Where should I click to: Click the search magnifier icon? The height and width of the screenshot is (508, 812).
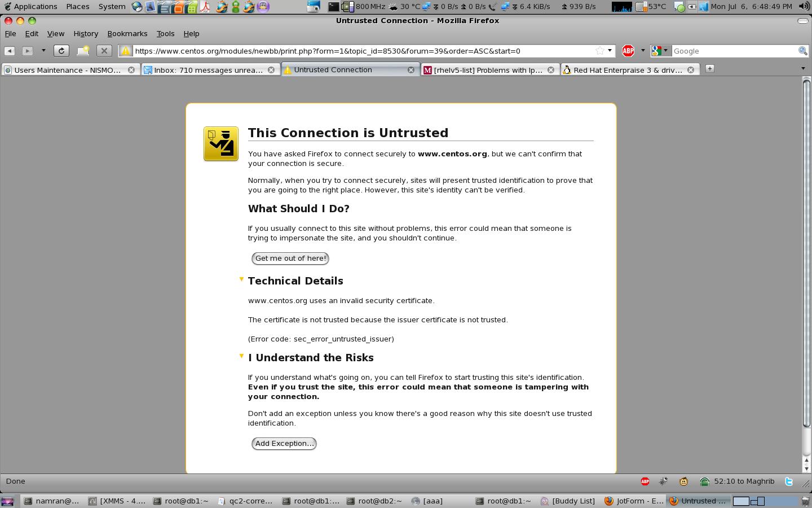802,51
